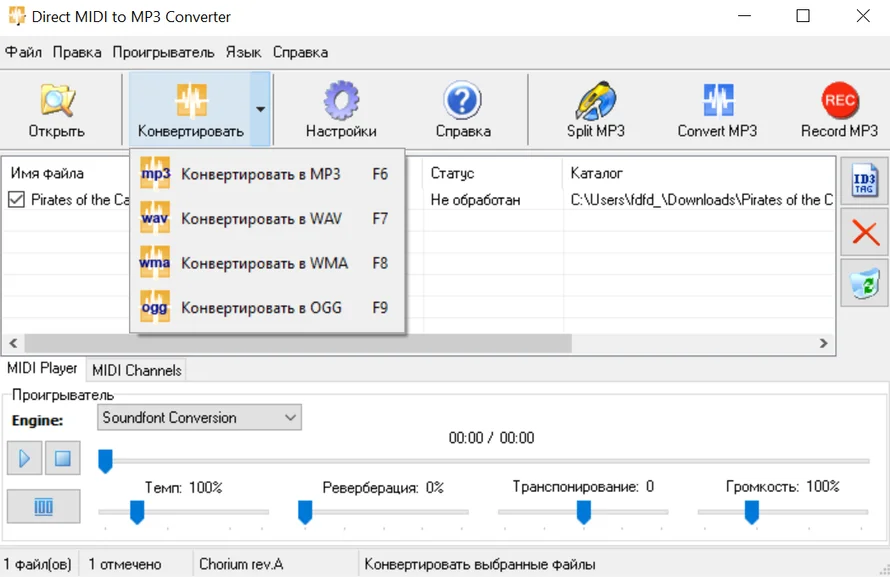Screen dimensions: 890x577
Task: Open the Справка toolbar help icon
Action: pyautogui.click(x=463, y=109)
